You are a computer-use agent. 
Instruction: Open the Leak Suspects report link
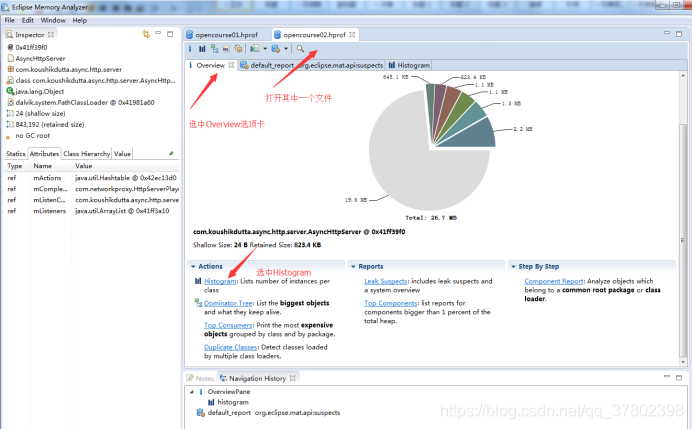(x=385, y=281)
